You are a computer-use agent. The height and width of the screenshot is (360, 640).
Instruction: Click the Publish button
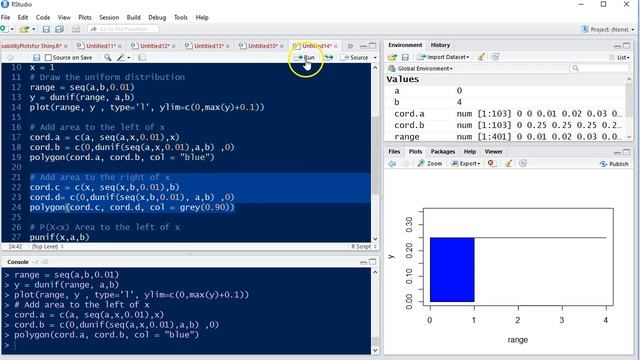tap(614, 164)
